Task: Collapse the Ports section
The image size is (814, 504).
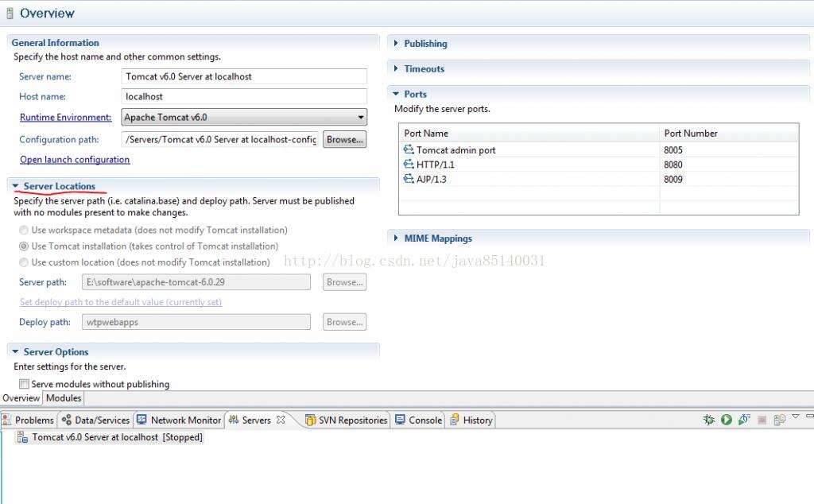Action: pos(396,94)
